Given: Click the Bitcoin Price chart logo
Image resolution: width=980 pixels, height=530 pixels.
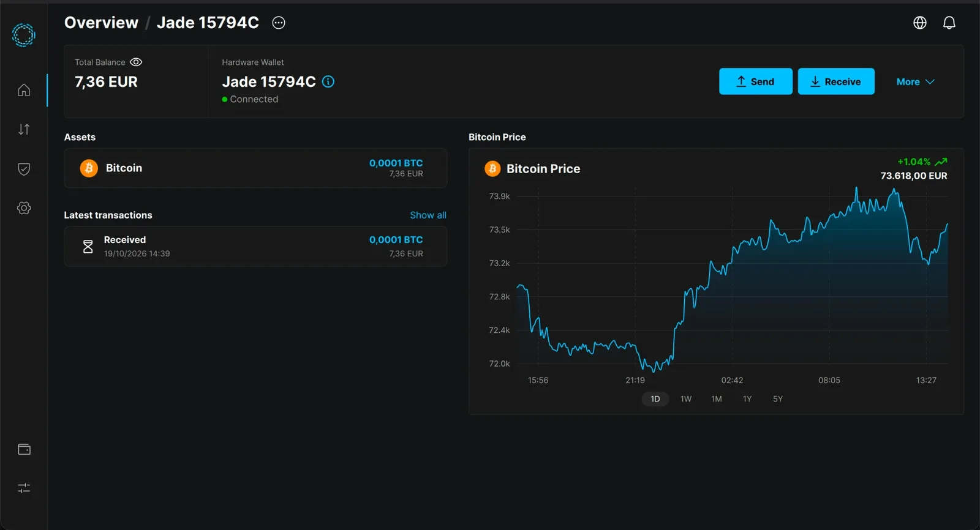Looking at the screenshot, I should click(x=492, y=168).
